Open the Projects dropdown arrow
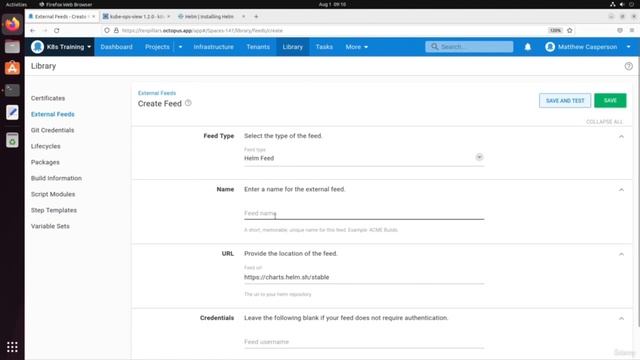The height and width of the screenshot is (360, 640). click(x=180, y=47)
